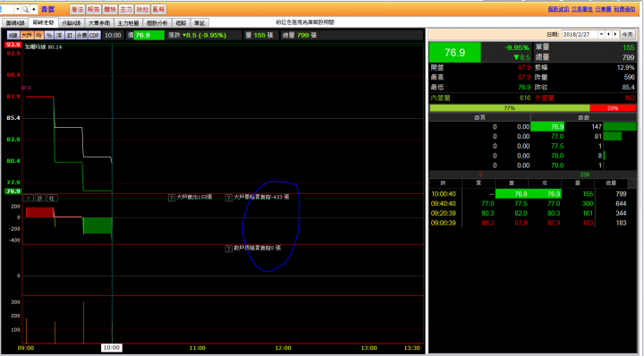Screen dimensions: 644x356
Task: Click the 青雲 stock name
Action: (47, 9)
